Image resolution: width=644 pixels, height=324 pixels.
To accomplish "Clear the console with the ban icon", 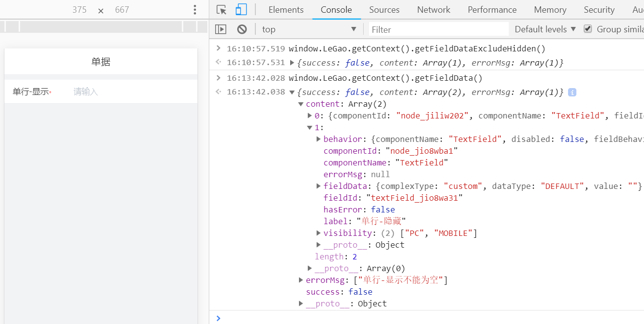I will [x=242, y=29].
